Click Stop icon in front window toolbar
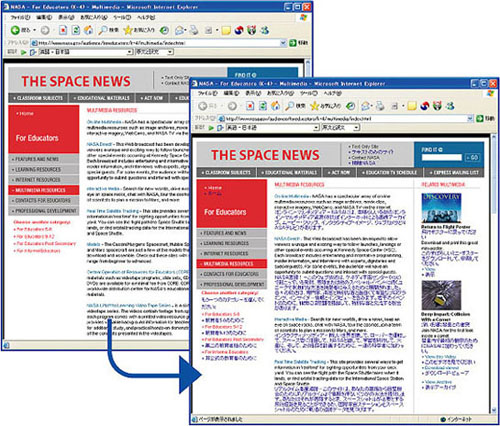The height and width of the screenshot is (426, 500). [250, 106]
